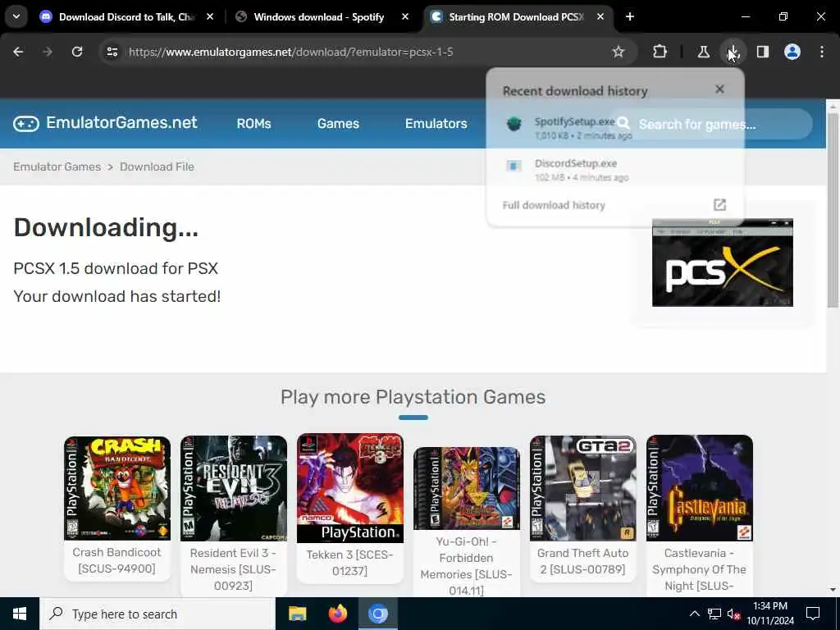Image resolution: width=840 pixels, height=630 pixels.
Task: Click the Download File breadcrumb
Action: [157, 167]
